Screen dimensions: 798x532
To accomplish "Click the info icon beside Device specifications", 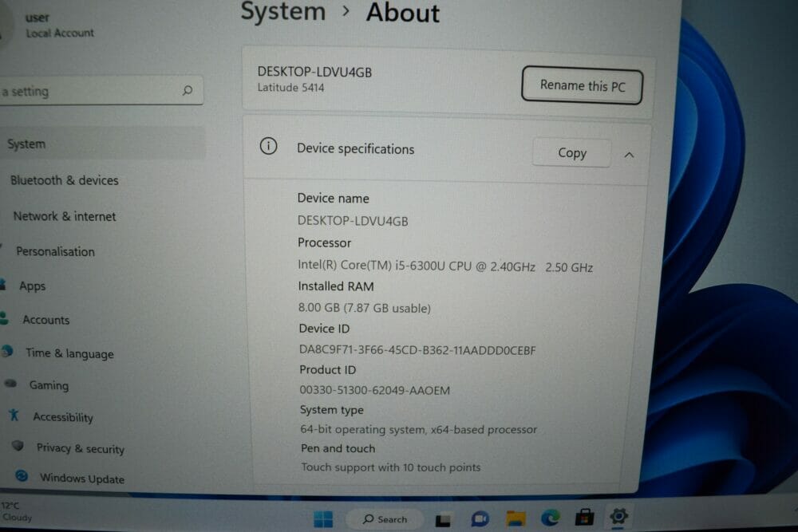I will tap(268, 147).
